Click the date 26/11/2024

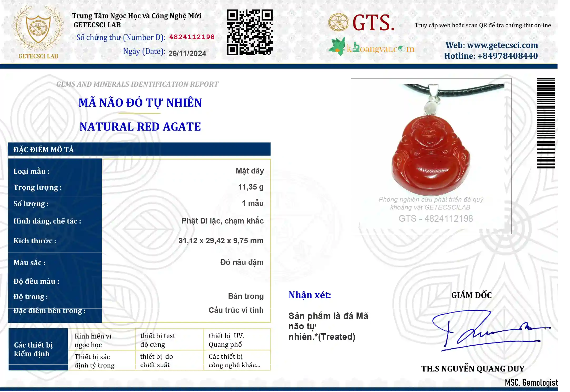pos(187,53)
